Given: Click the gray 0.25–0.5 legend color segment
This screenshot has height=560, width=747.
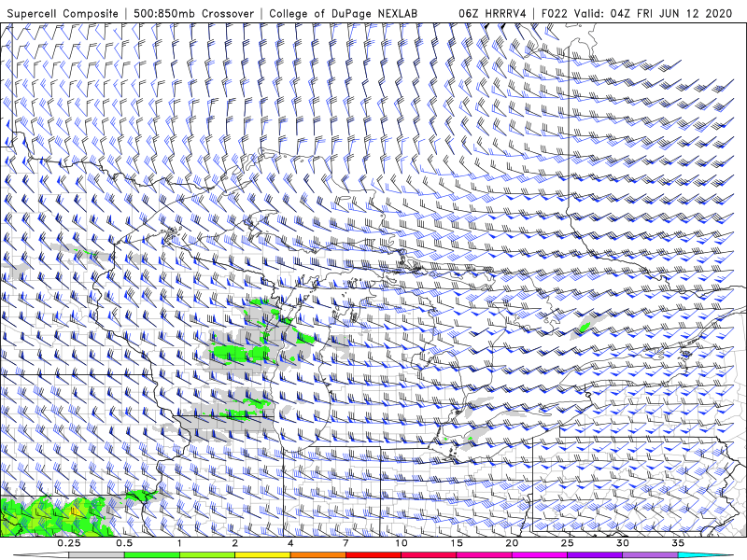Looking at the screenshot, I should click(96, 555).
